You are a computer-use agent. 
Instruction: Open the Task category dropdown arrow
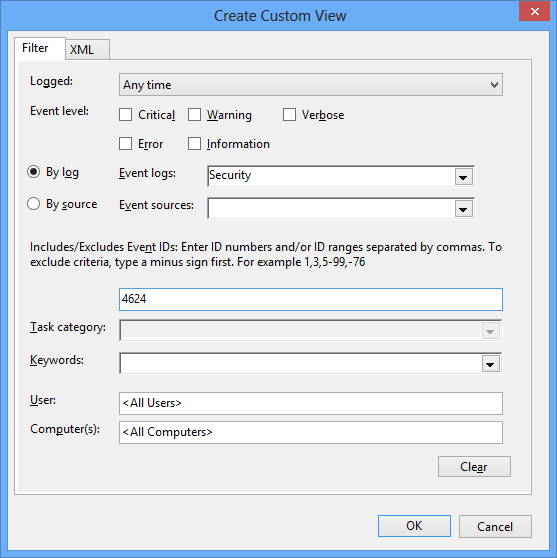490,331
